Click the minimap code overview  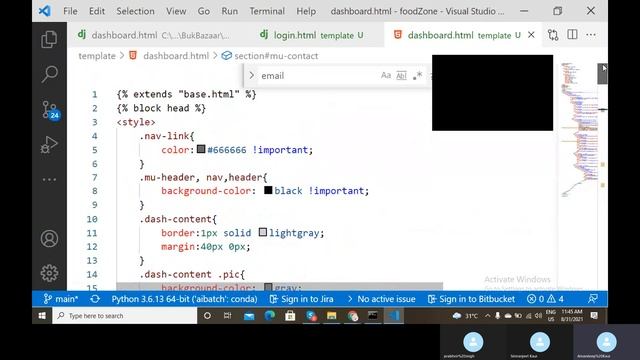coord(579,131)
